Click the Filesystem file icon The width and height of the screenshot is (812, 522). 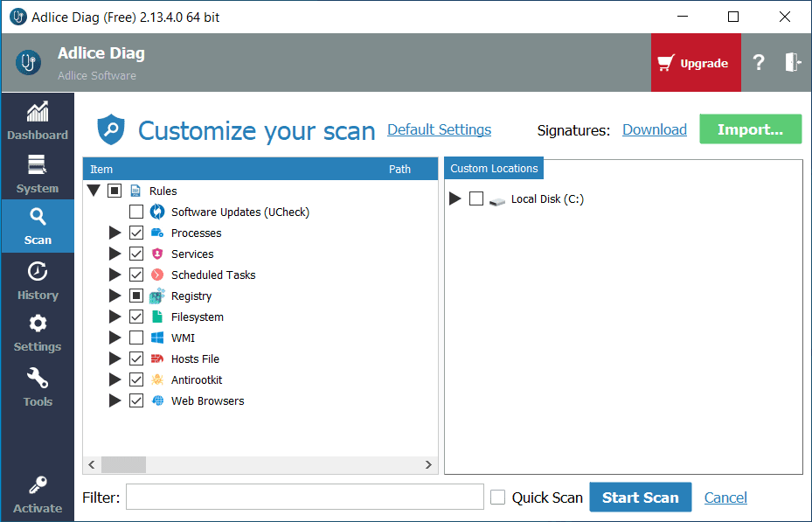157,317
